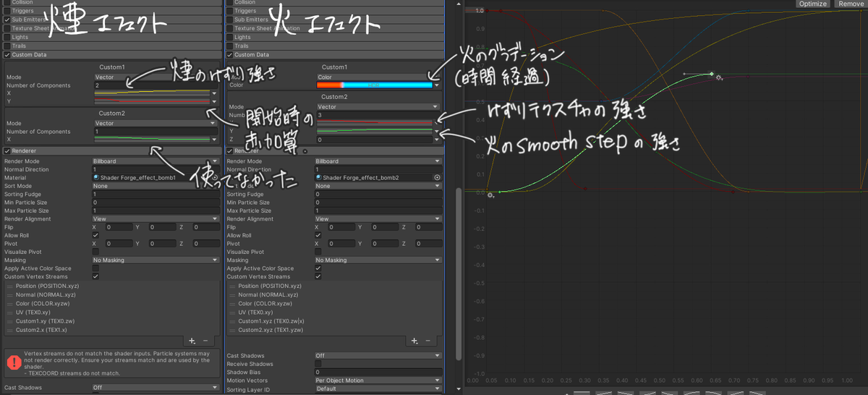The height and width of the screenshot is (395, 868).
Task: Enable Trails module in fire panel
Action: [229, 46]
